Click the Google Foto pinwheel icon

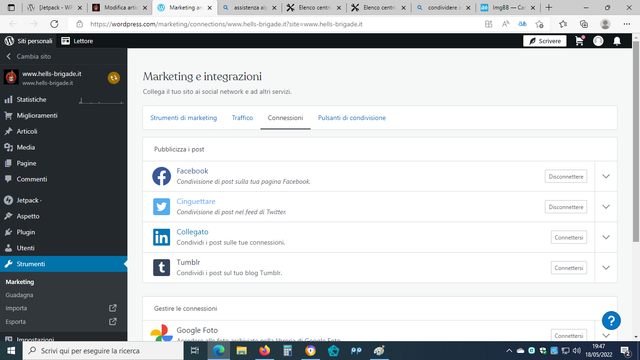(161, 333)
